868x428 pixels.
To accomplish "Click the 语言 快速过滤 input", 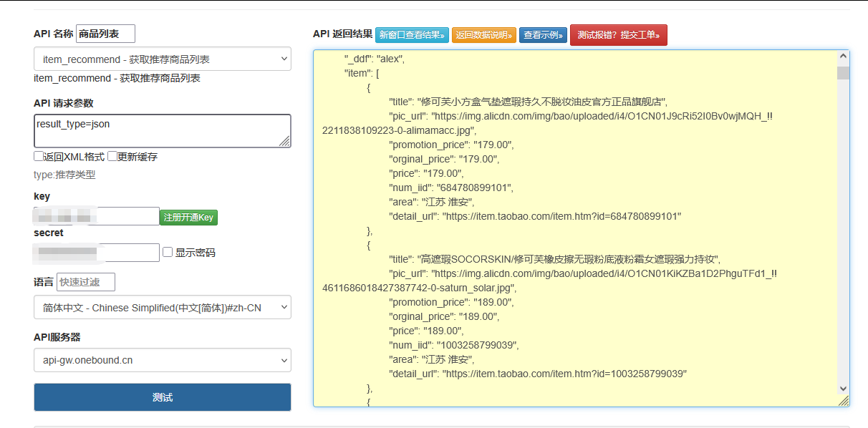I will [86, 282].
